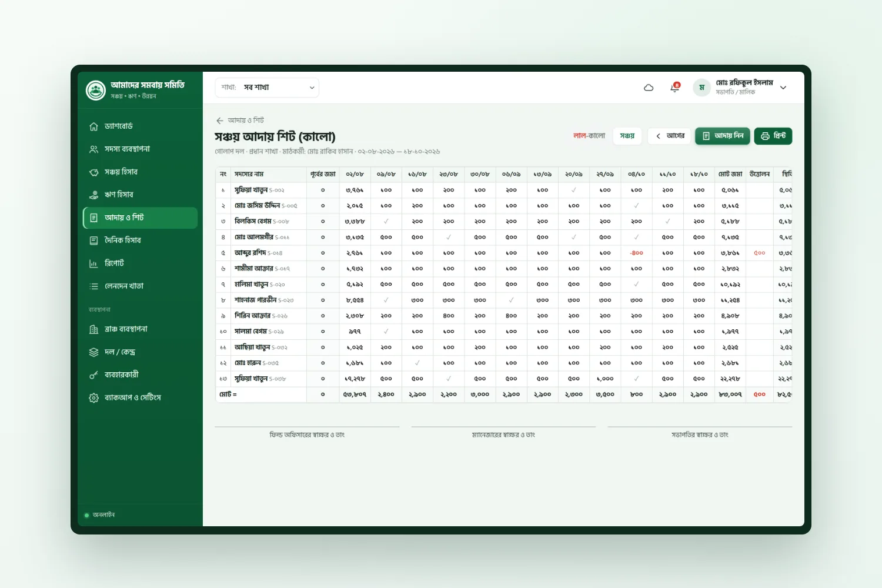882x588 pixels.
Task: Open ঋণ হিসাব loan hand-coin item
Action: point(140,195)
